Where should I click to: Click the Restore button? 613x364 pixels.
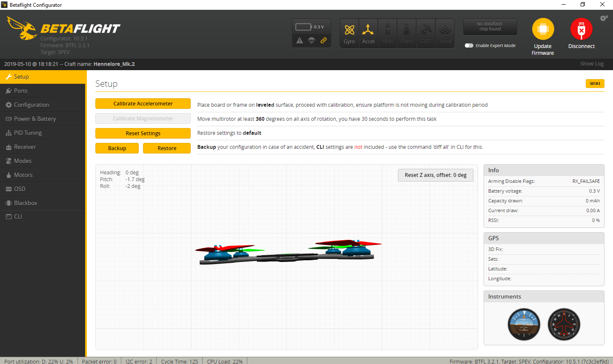pos(167,148)
